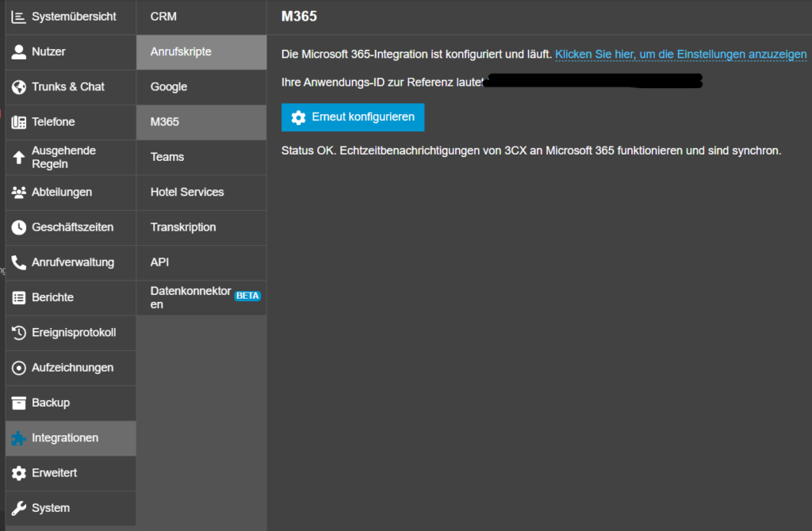Click the Berichte list icon

[x=19, y=297]
